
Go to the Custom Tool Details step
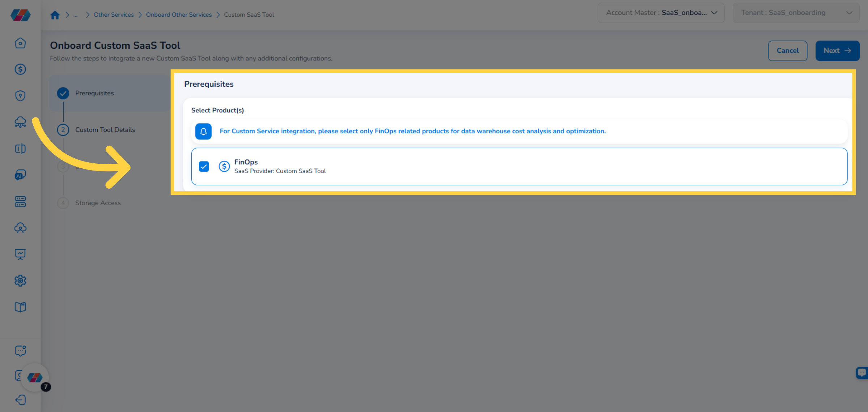105,130
